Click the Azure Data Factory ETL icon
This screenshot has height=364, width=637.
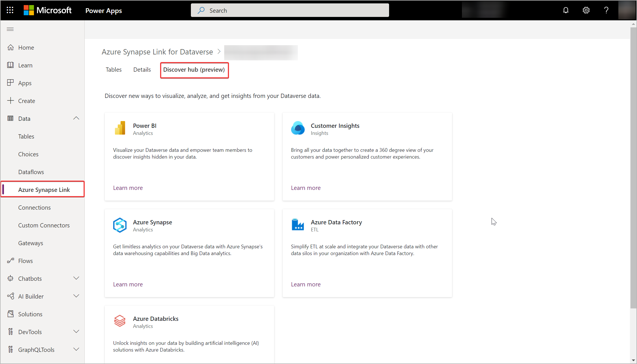298,224
